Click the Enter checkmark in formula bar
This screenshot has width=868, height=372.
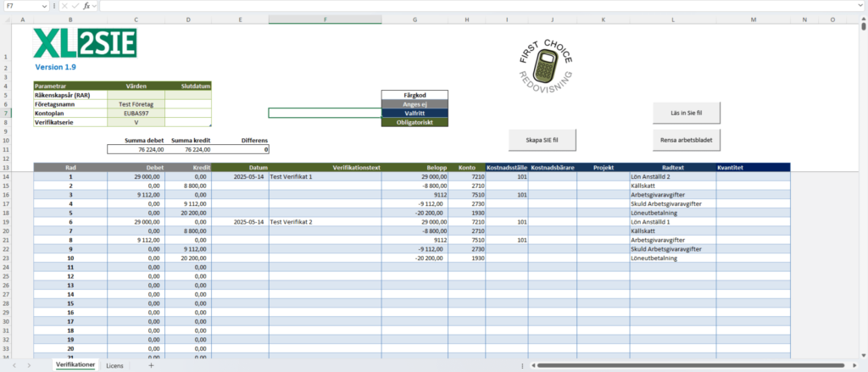tap(75, 6)
